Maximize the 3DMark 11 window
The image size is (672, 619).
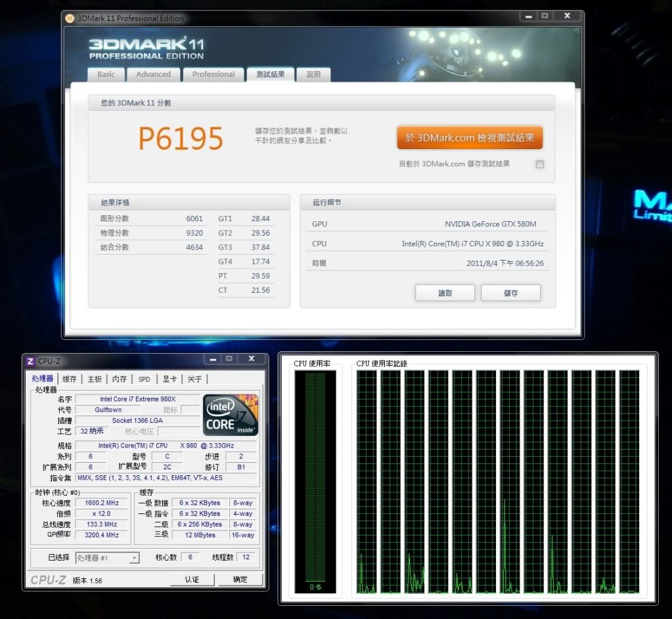(x=545, y=16)
